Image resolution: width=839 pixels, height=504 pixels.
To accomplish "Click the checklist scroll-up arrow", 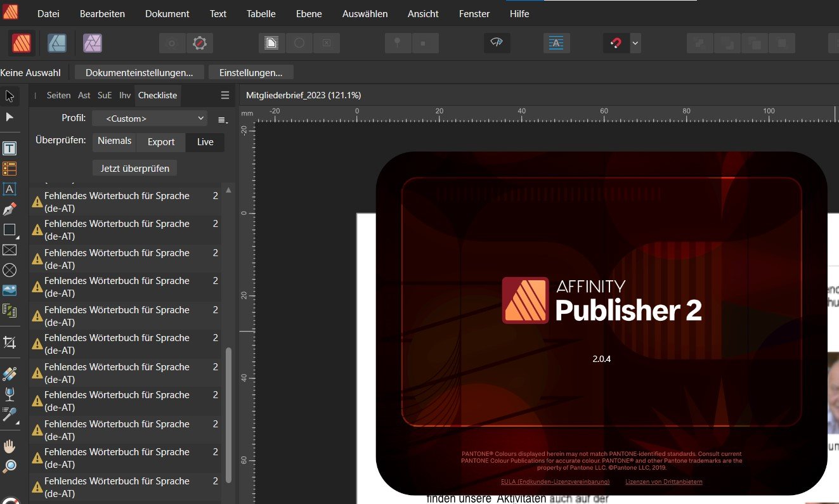I will click(228, 190).
